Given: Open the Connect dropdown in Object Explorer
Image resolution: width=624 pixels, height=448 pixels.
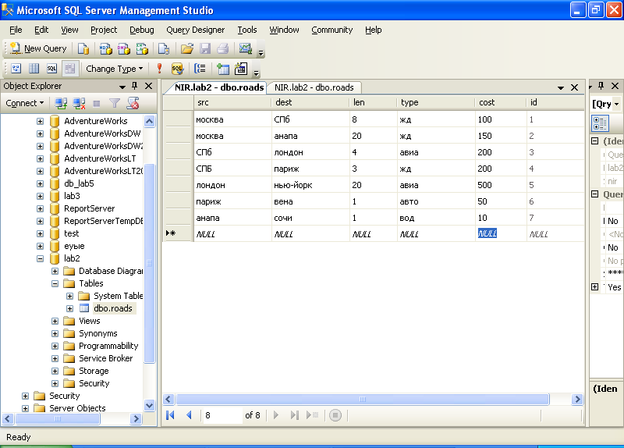Looking at the screenshot, I should [25, 103].
